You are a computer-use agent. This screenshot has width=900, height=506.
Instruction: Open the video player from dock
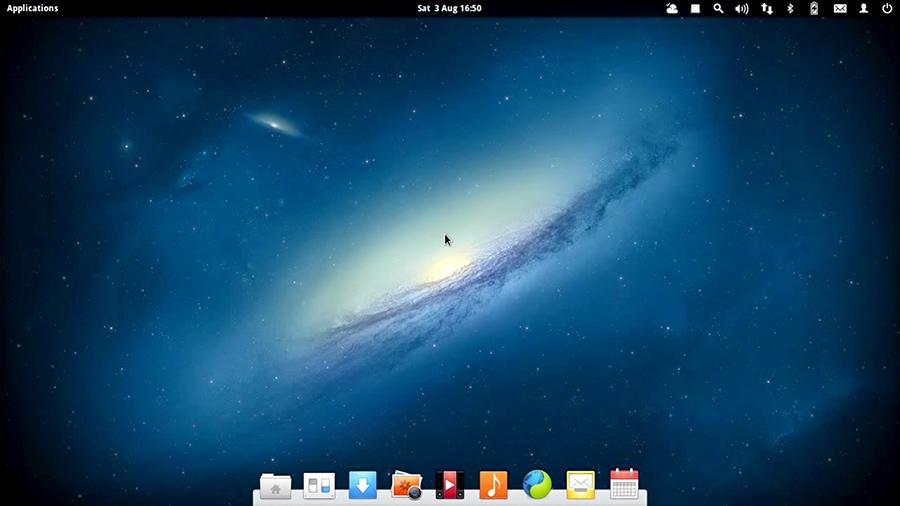(x=449, y=485)
